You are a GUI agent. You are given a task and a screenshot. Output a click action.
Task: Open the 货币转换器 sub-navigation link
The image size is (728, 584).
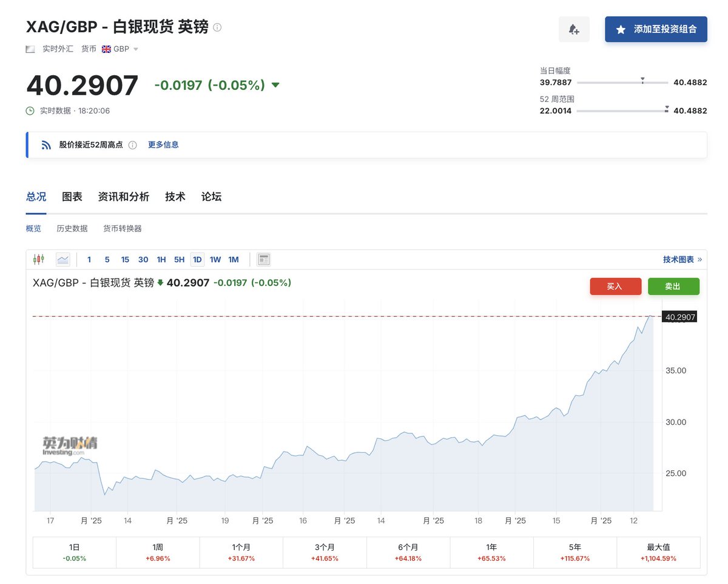[x=123, y=229]
